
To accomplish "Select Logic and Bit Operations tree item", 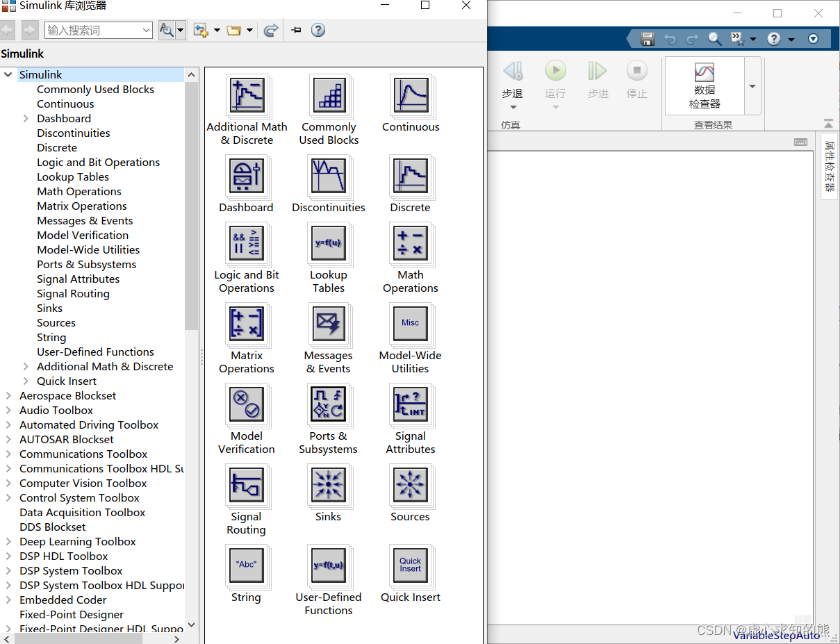I will pos(98,163).
